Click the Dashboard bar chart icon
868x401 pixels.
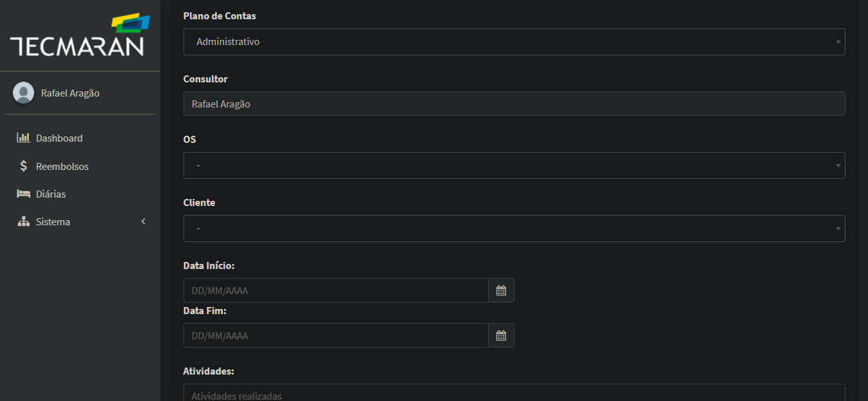(x=23, y=138)
